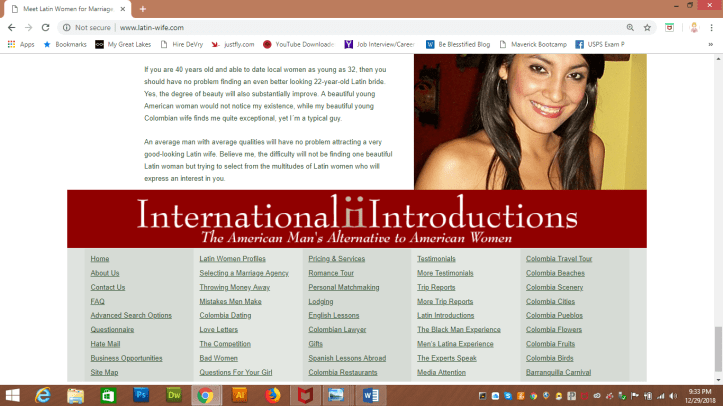Open the Hate Mail link

(x=105, y=344)
